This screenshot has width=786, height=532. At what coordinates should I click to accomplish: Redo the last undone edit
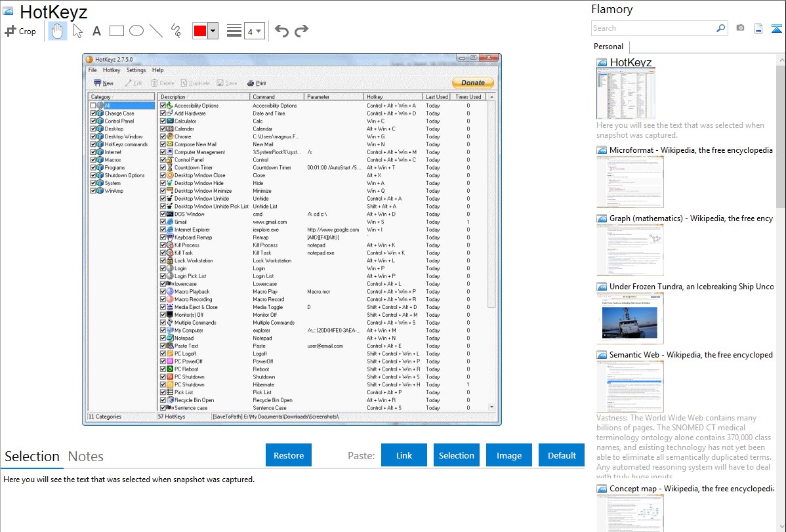tap(302, 31)
